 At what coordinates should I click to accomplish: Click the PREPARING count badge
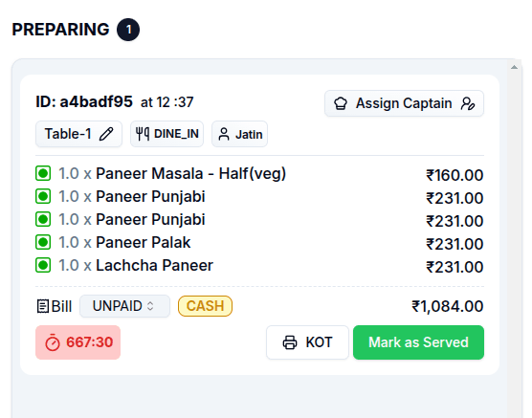tap(128, 30)
